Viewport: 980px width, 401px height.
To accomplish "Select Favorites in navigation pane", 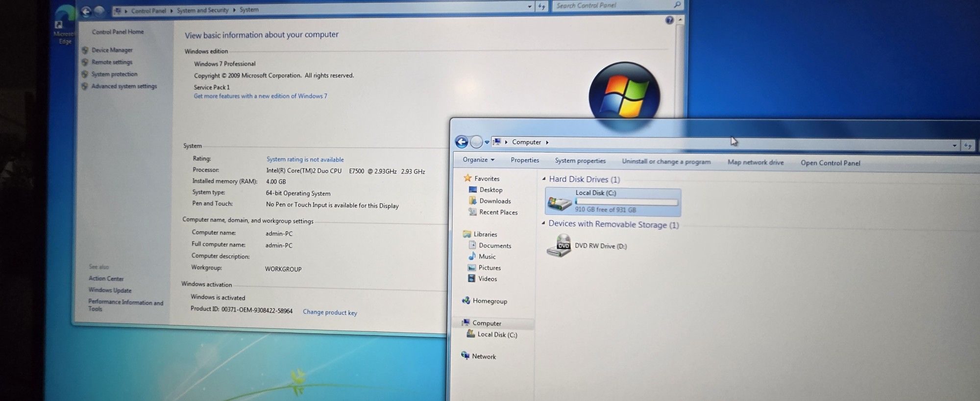I will 487,179.
